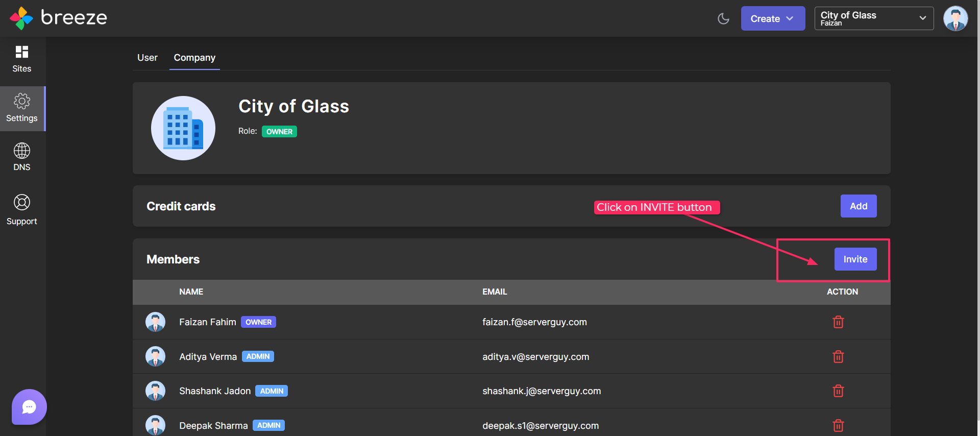Click Shashank Jadon's avatar
Screen dimensions: 980x436
[155, 391]
